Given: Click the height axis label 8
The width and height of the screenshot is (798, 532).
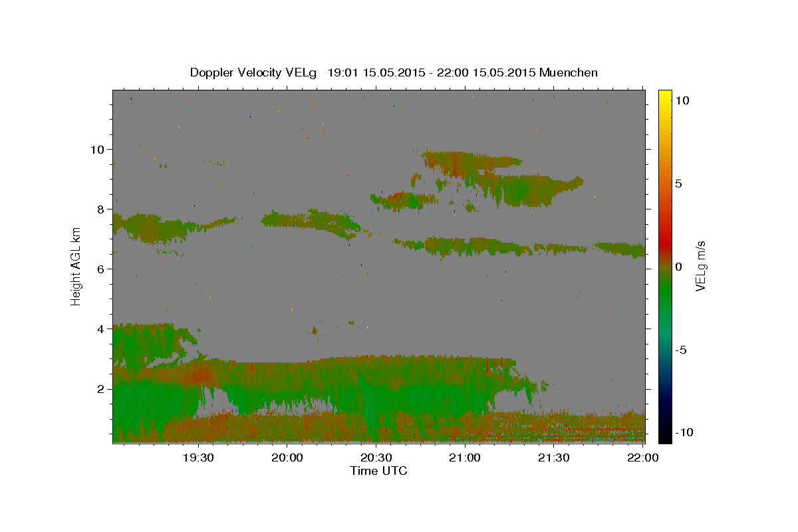Looking at the screenshot, I should pos(102,209).
